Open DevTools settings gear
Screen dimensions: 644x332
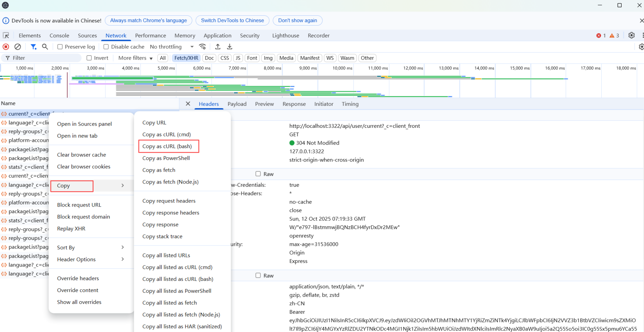point(631,35)
